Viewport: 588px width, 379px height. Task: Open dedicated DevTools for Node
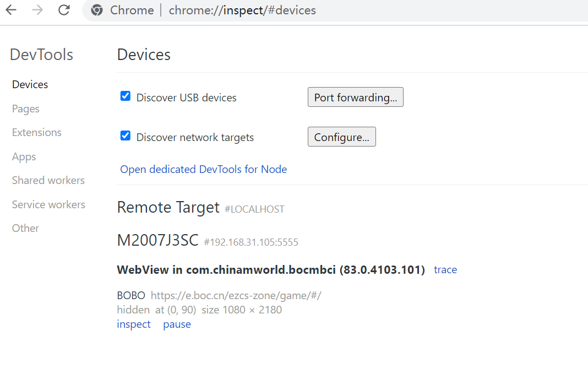pyautogui.click(x=203, y=169)
